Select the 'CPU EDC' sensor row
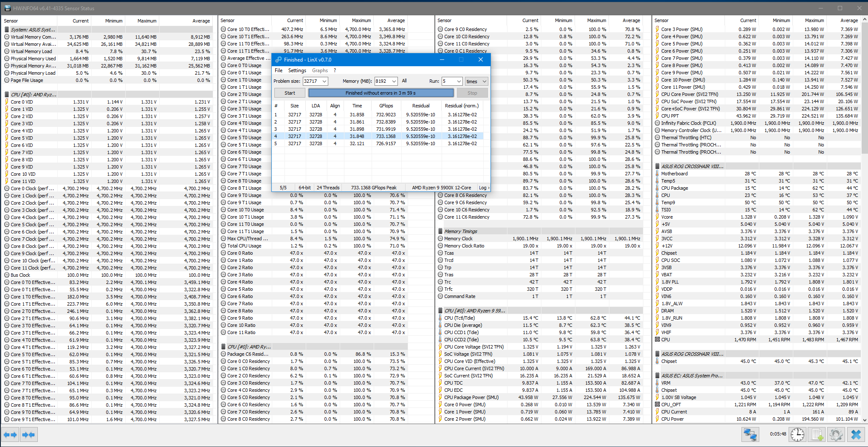 [x=539, y=390]
